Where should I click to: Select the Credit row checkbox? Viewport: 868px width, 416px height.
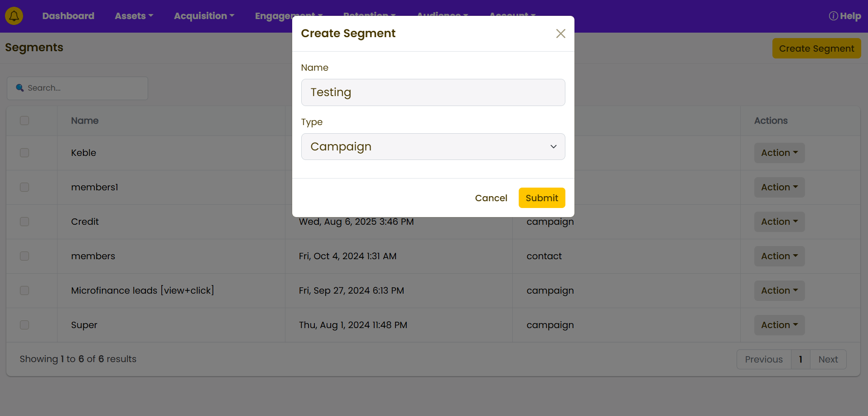tap(24, 222)
